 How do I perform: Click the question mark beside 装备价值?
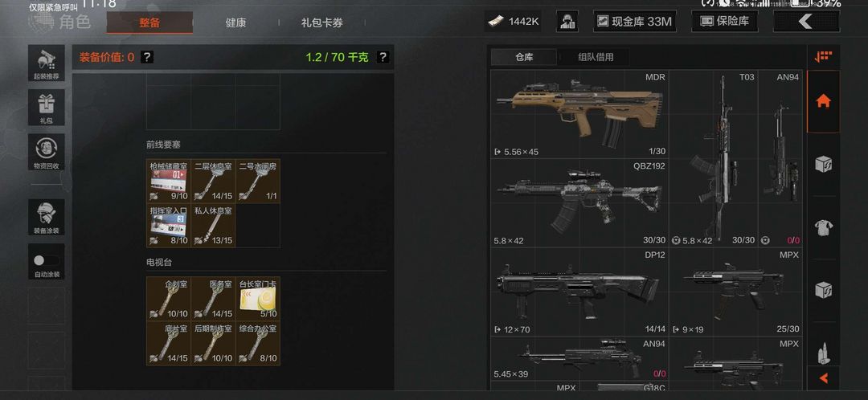pos(147,57)
